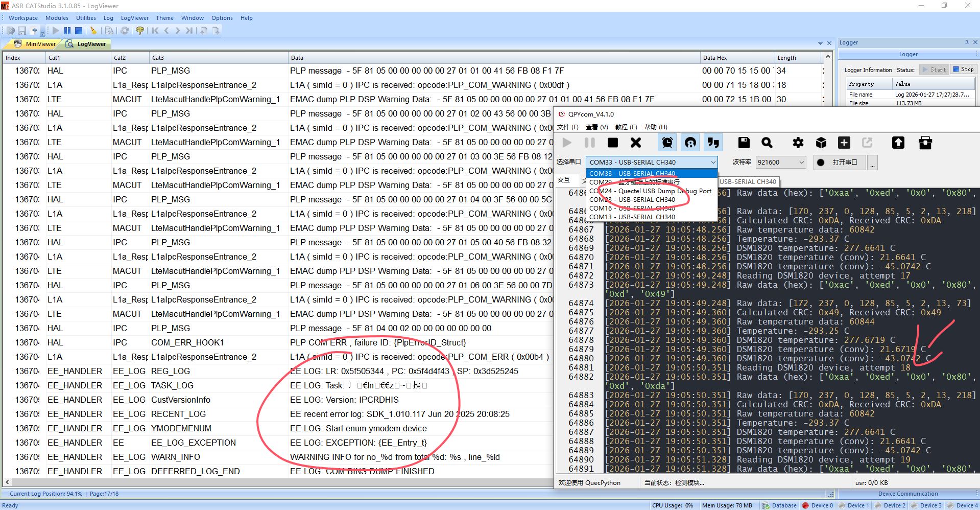Click the Stop button in Logger panel
980x510 pixels.
point(963,69)
